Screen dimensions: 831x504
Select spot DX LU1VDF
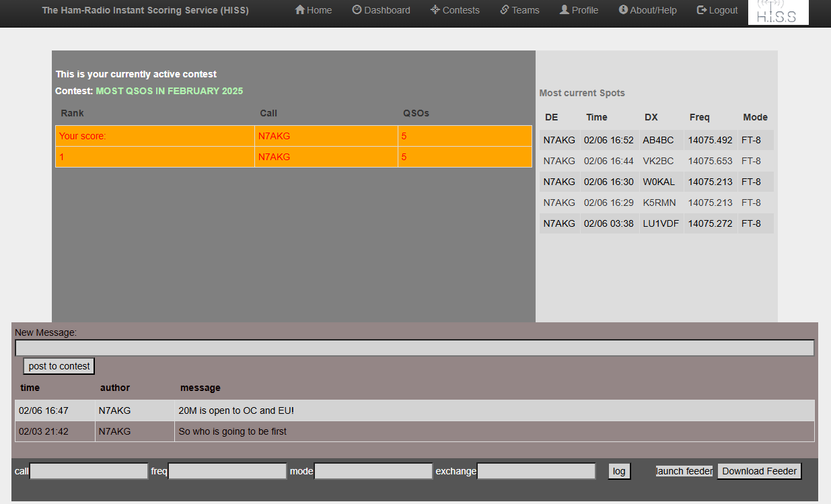coord(661,223)
